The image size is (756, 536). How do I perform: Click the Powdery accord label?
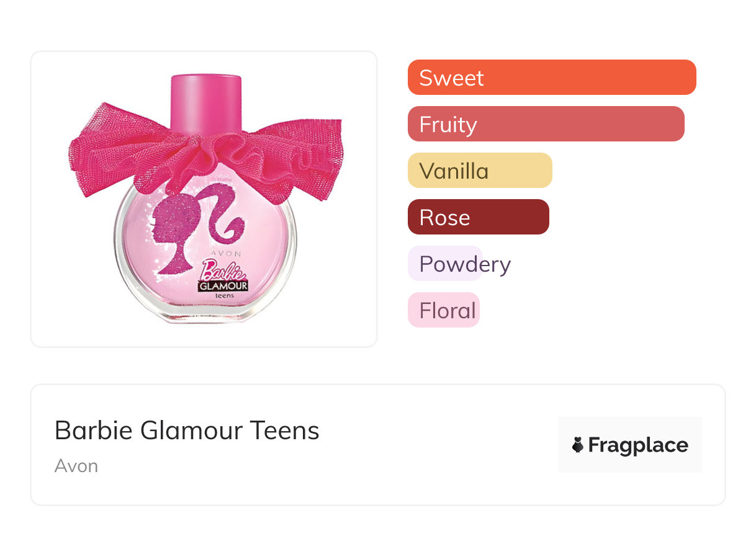click(464, 264)
